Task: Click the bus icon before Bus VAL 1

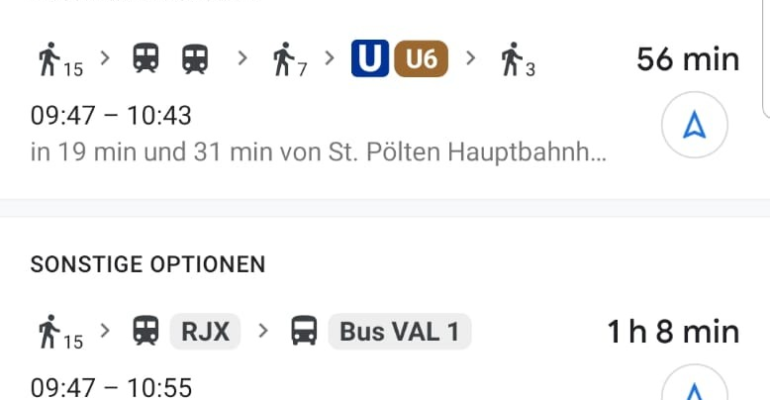Action: [x=304, y=331]
